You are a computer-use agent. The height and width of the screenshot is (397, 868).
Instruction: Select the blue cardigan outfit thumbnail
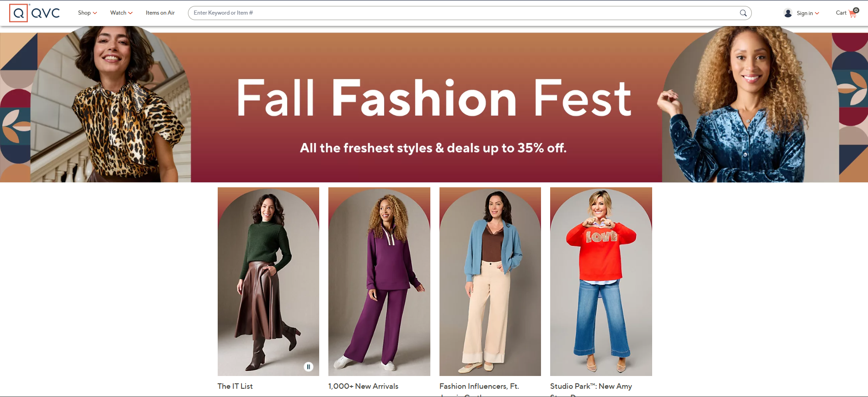tap(490, 281)
